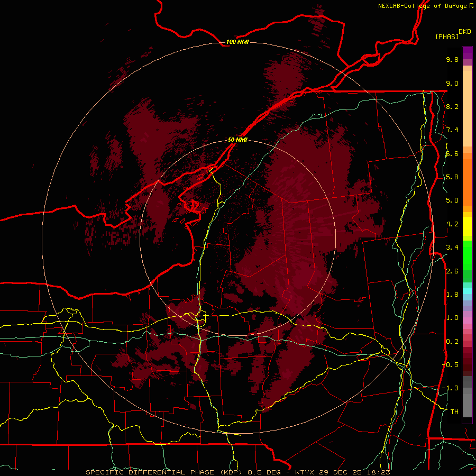
Task: Click the DKD label above the color scale
Action: tap(465, 32)
